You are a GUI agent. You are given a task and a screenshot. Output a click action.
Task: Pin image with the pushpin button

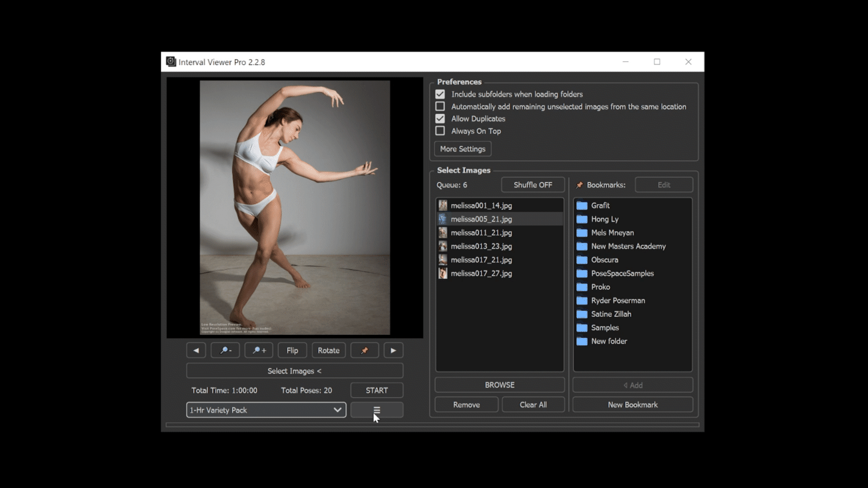point(364,350)
